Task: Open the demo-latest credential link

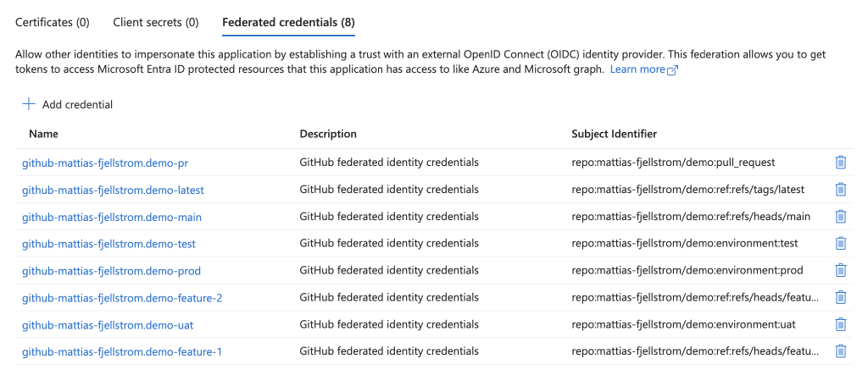Action: pyautogui.click(x=113, y=190)
